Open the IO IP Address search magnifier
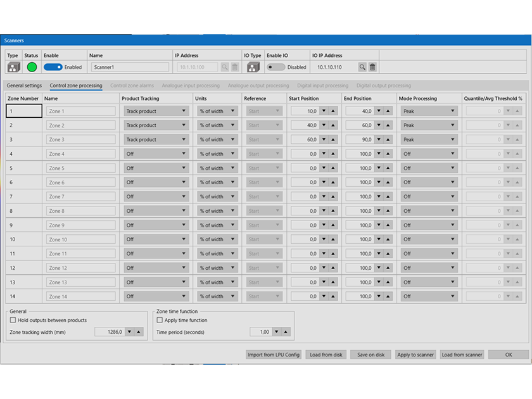 362,66
